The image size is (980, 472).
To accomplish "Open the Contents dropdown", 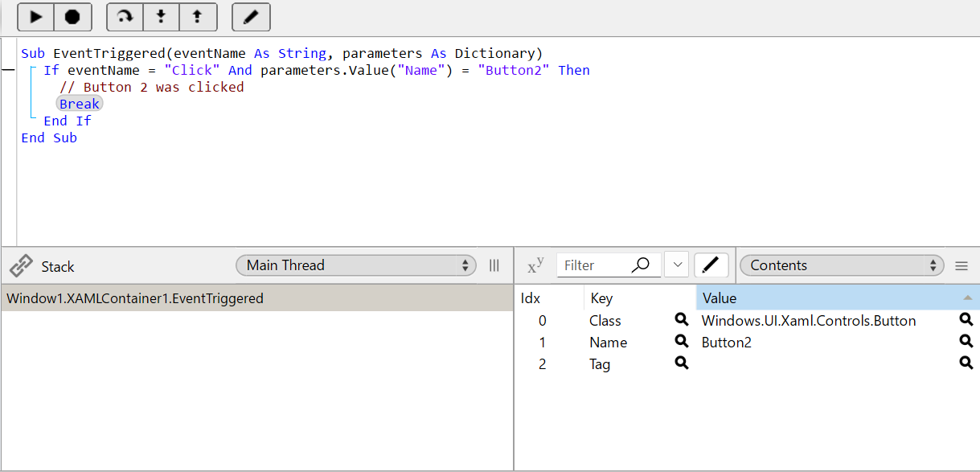I will tap(841, 265).
